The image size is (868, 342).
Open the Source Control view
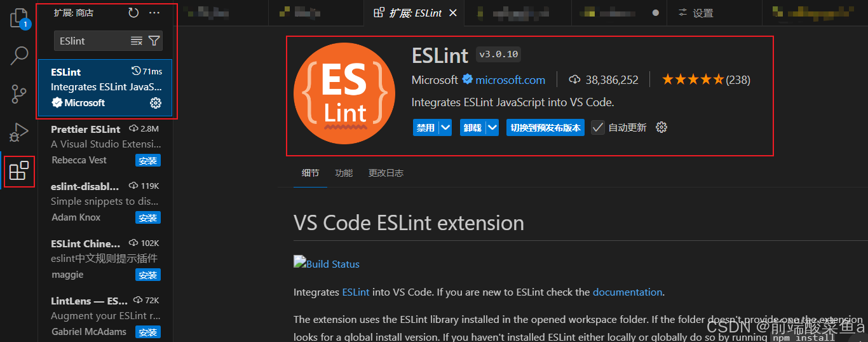coord(19,95)
